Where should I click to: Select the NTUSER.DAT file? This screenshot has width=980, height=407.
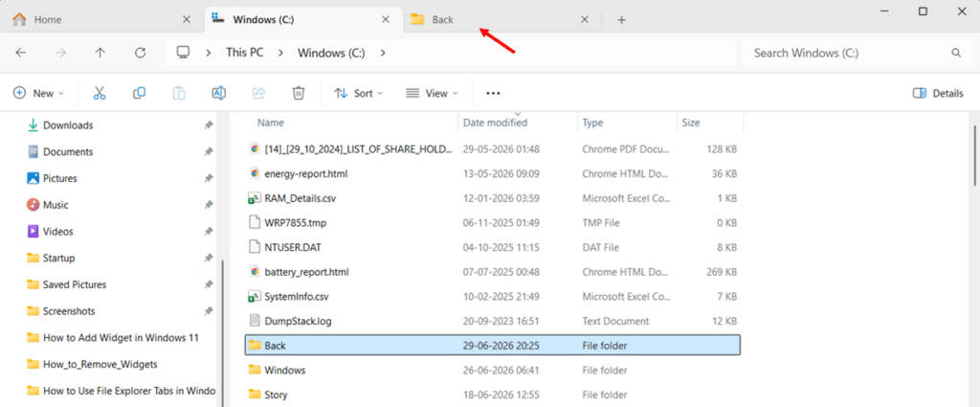[x=493, y=247]
